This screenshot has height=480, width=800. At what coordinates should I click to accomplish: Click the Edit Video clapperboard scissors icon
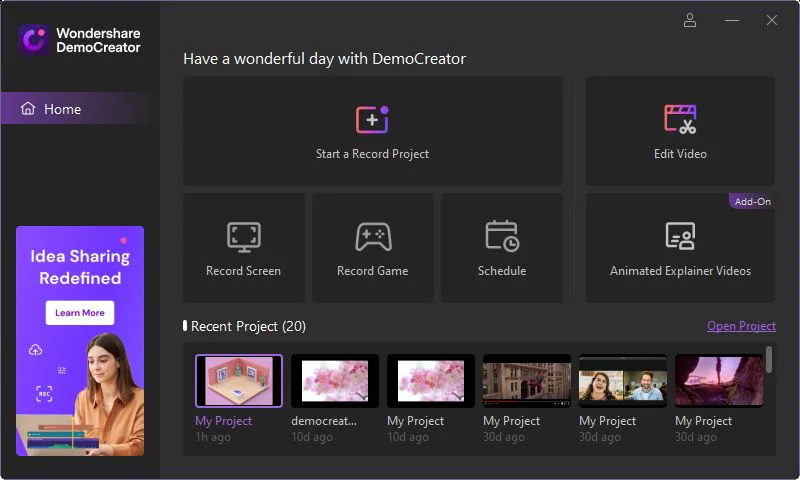coord(680,119)
